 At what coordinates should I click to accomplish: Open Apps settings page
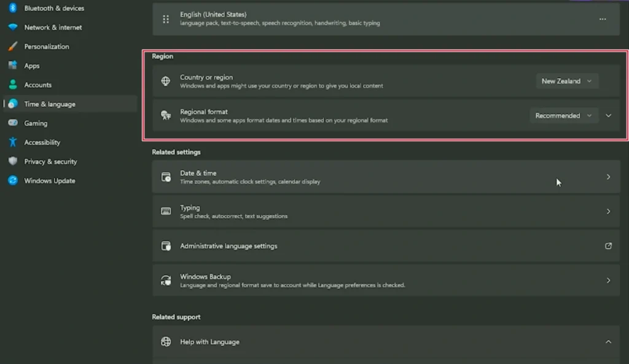pos(32,66)
